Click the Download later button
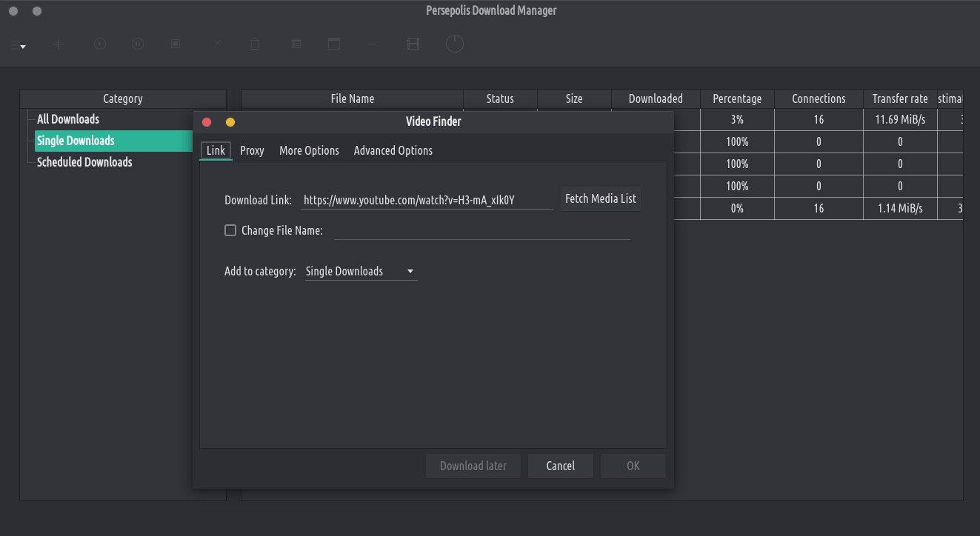Image resolution: width=980 pixels, height=536 pixels. click(473, 466)
